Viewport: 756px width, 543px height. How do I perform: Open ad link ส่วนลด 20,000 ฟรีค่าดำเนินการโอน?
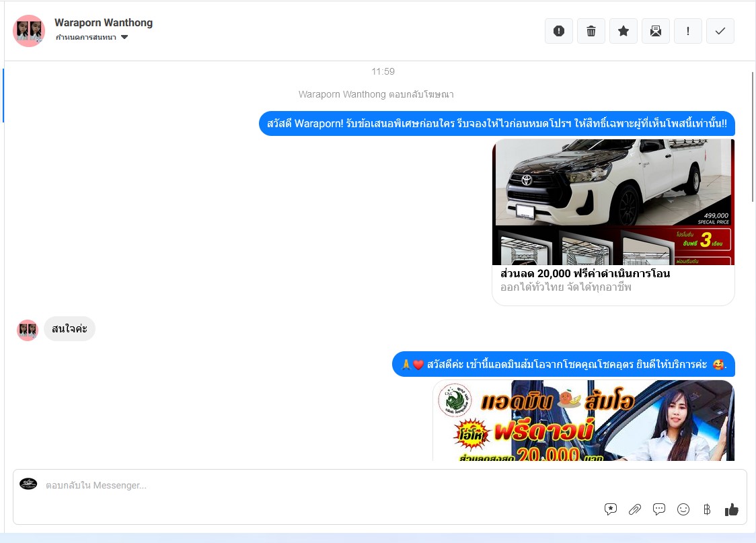click(585, 274)
